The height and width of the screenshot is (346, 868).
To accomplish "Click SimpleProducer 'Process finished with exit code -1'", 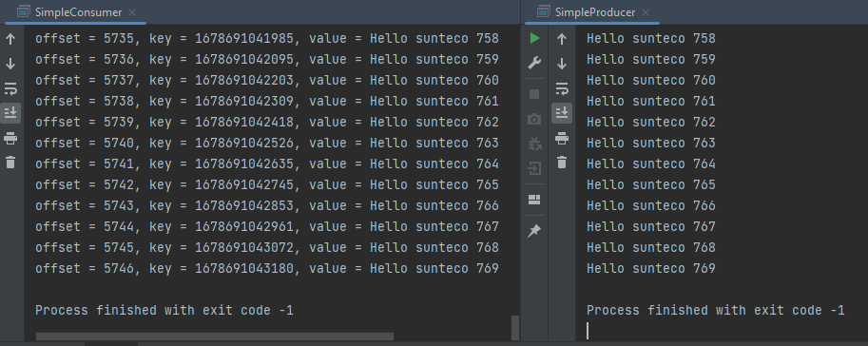I will [716, 311].
